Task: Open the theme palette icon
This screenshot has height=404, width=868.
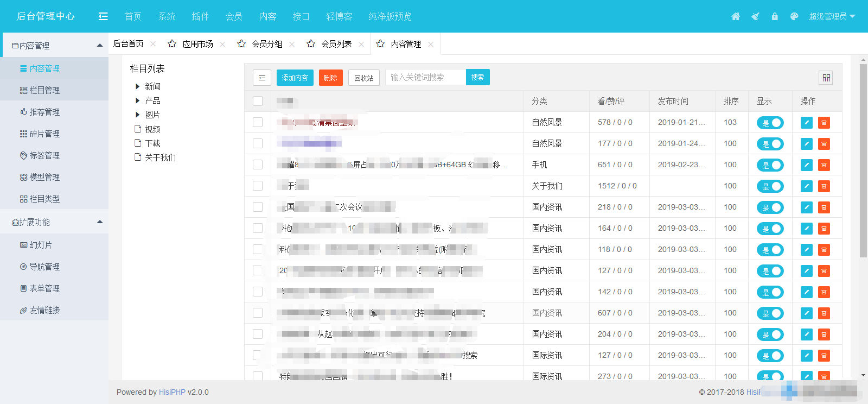Action: click(x=794, y=16)
